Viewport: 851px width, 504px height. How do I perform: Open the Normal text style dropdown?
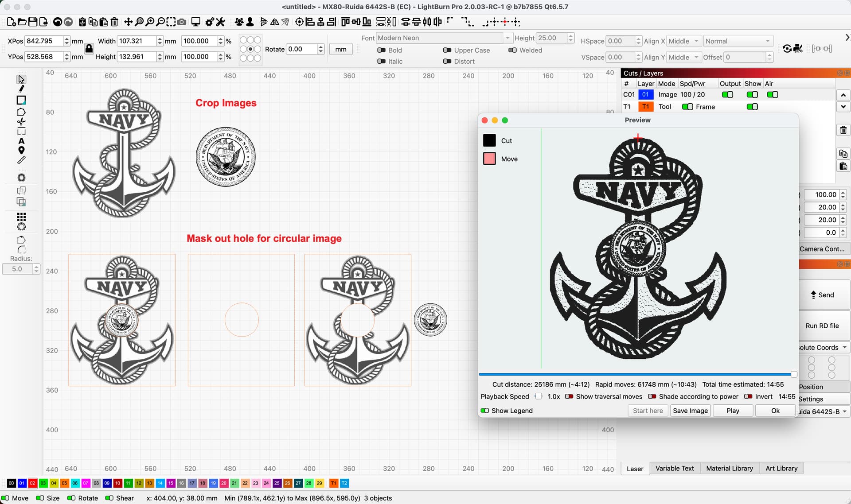[x=738, y=41]
